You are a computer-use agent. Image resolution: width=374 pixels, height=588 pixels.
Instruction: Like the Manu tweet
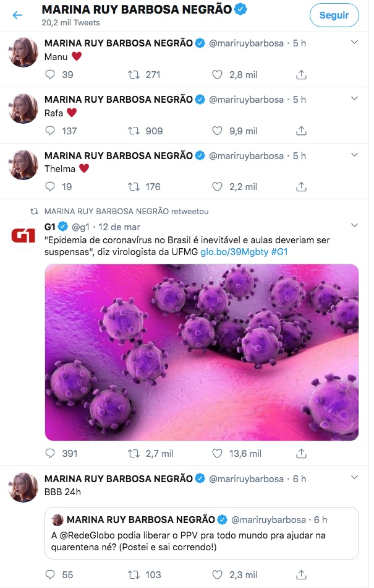[x=217, y=75]
